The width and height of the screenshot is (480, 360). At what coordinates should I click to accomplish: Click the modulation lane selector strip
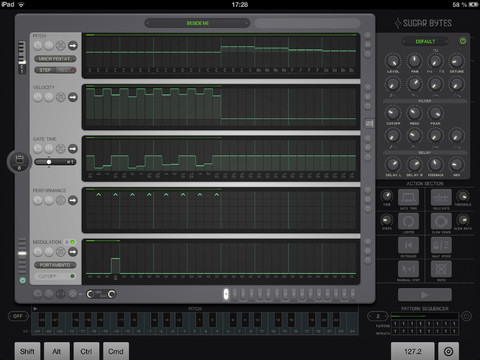click(22, 257)
